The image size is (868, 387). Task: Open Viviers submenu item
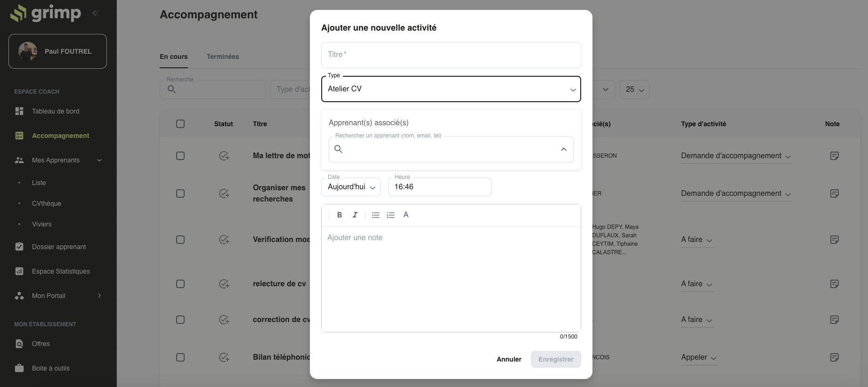42,224
